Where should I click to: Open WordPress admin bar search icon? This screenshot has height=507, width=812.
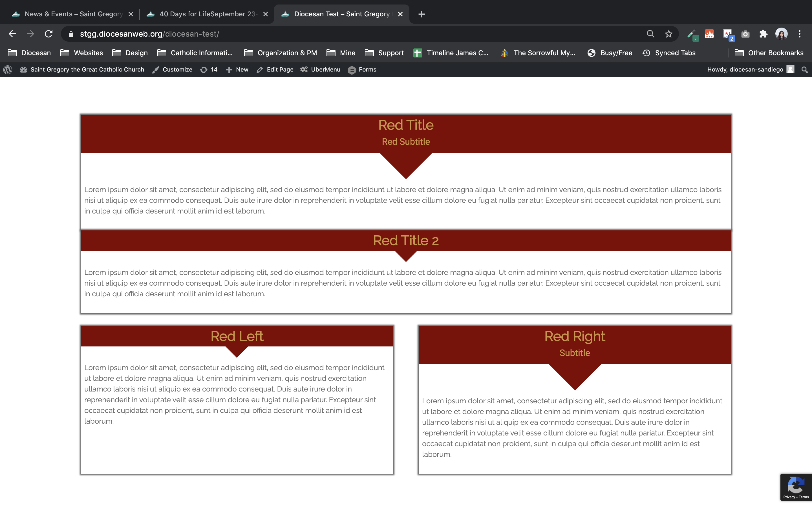point(804,70)
